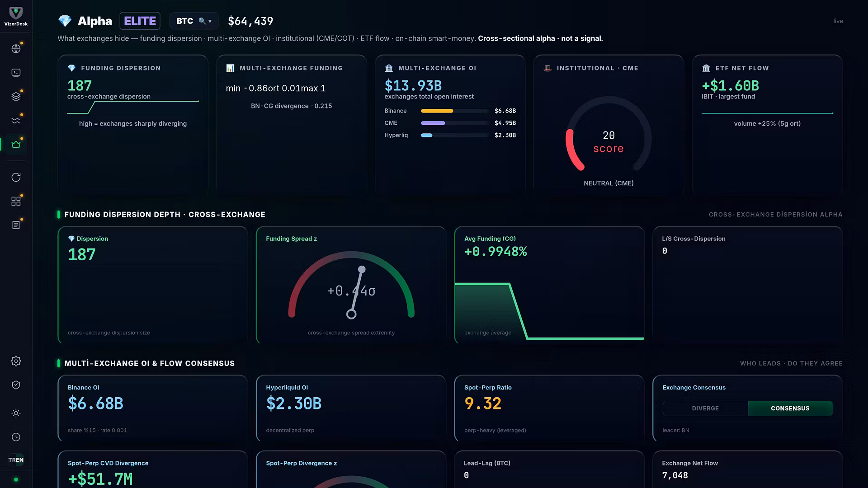Select the CONSENSUS option
This screenshot has height=488, width=868.
790,408
